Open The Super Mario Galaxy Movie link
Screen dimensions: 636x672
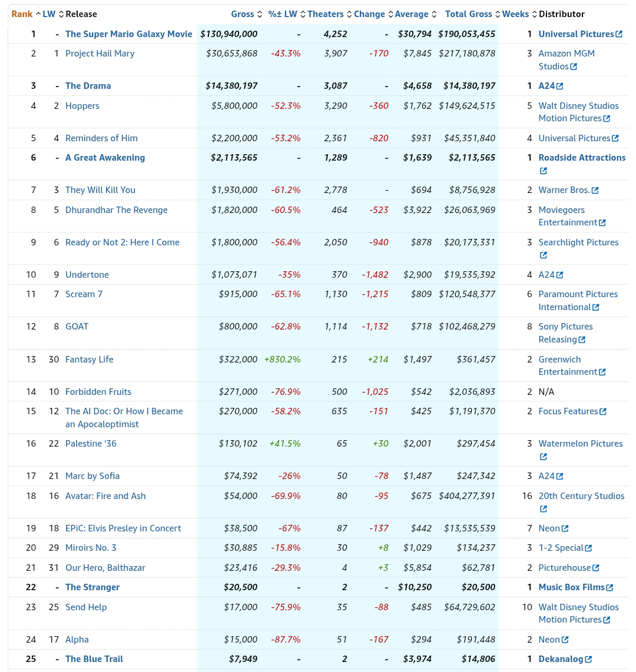[x=129, y=34]
